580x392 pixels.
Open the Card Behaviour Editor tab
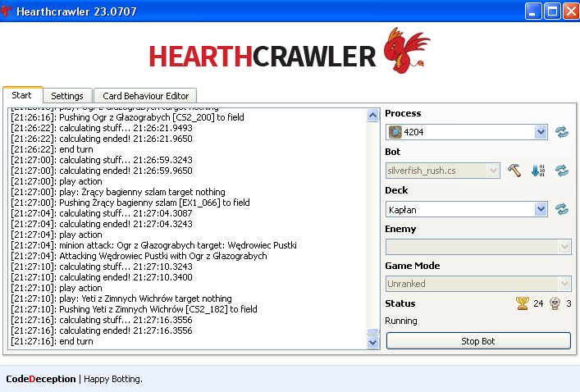point(145,96)
